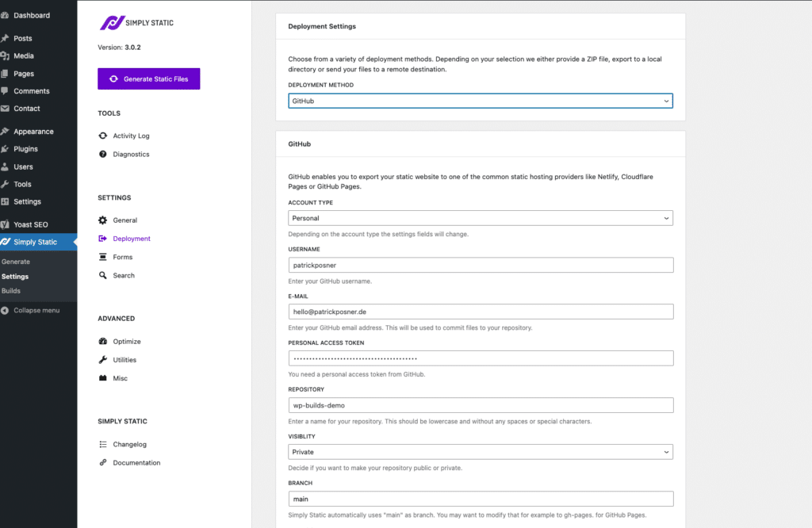This screenshot has height=528, width=812.
Task: Click the General gear icon
Action: tap(102, 220)
